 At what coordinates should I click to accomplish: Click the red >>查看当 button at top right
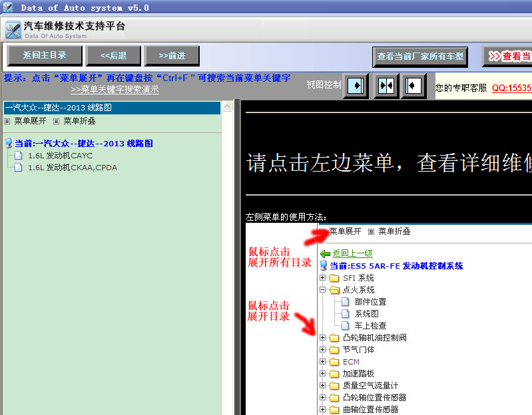point(507,57)
